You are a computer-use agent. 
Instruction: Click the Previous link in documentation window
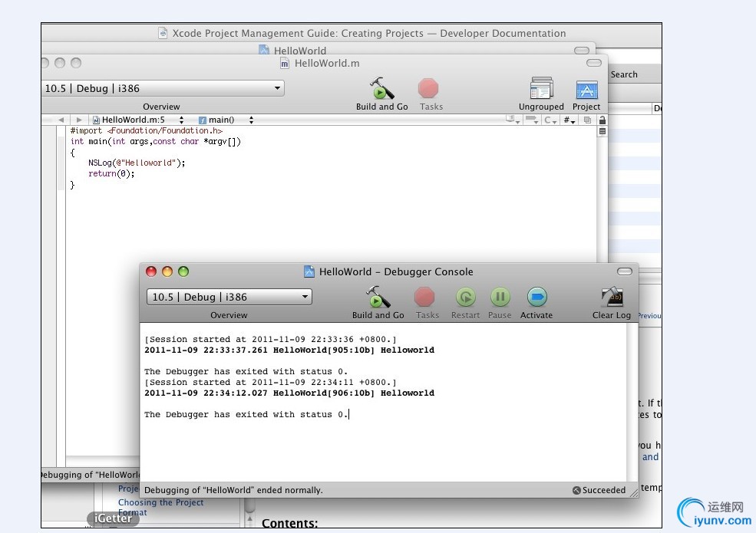(x=649, y=316)
